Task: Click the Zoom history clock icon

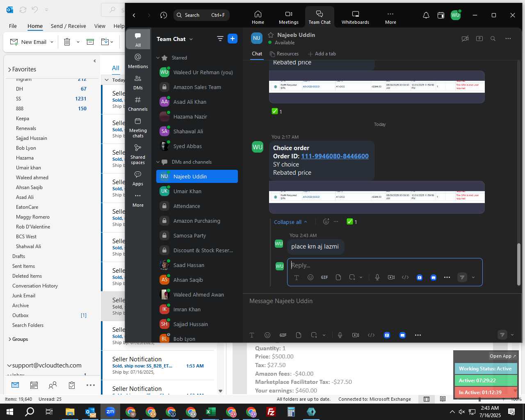Action: pyautogui.click(x=164, y=15)
